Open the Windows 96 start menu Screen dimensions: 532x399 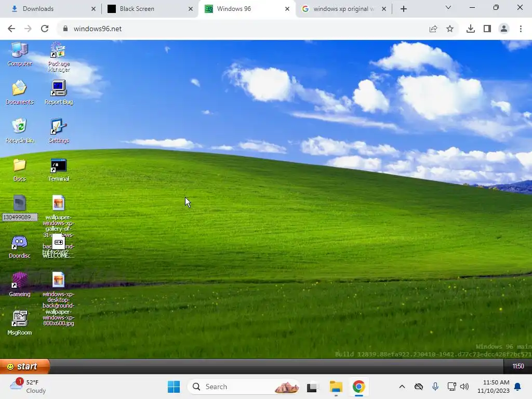pyautogui.click(x=25, y=366)
